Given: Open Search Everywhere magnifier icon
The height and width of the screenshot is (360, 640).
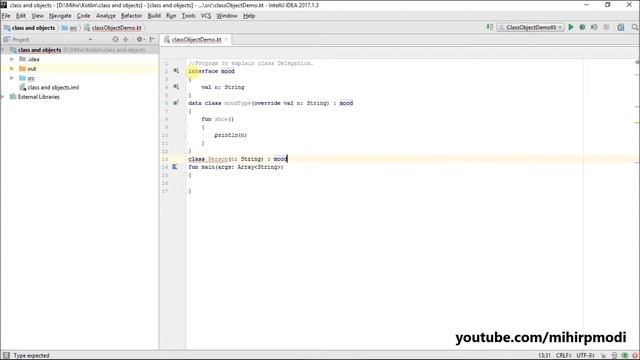Looking at the screenshot, I should coord(635,27).
